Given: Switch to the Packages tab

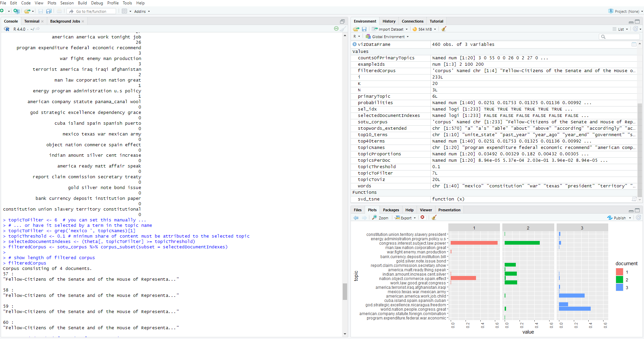Looking at the screenshot, I should pos(391,210).
